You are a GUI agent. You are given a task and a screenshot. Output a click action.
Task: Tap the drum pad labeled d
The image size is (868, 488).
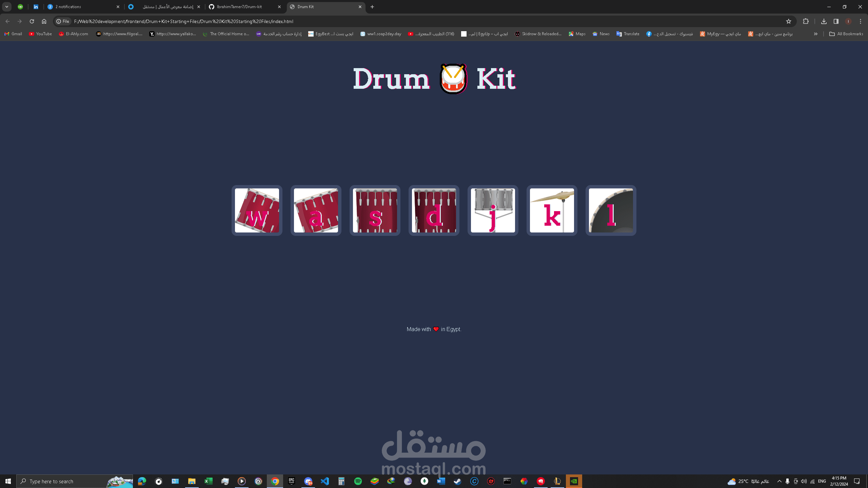434,210
